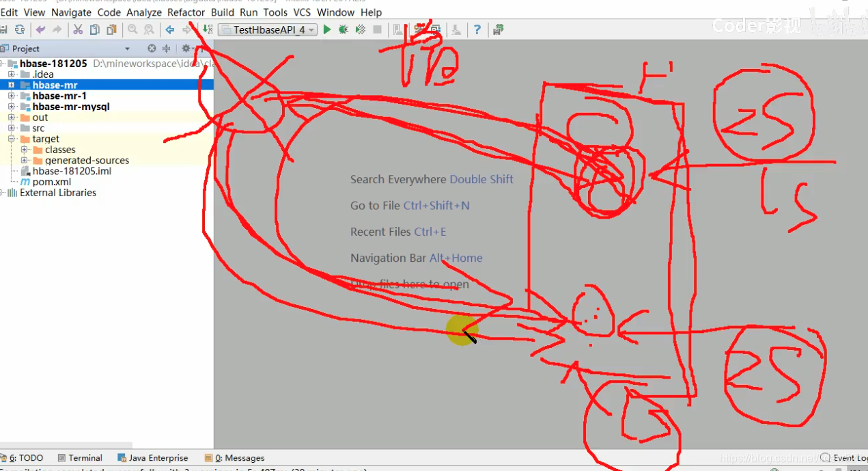This screenshot has height=471, width=868.
Task: Click the Find magnifier icon
Action: coord(132,29)
